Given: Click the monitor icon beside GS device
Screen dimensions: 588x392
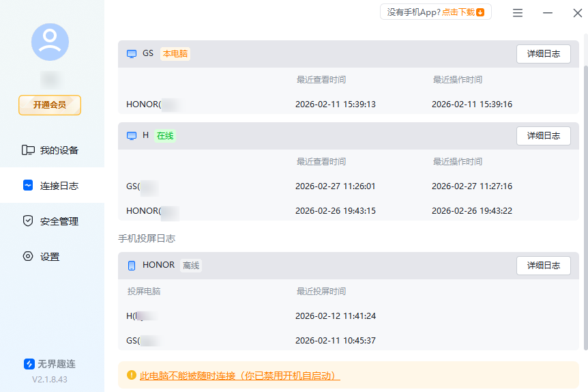Looking at the screenshot, I should [132, 54].
